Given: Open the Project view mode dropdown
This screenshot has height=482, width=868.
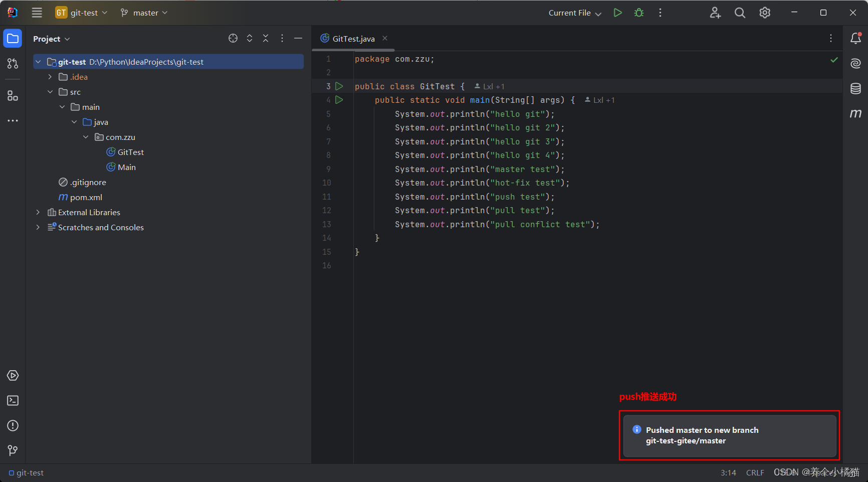Looking at the screenshot, I should (52, 39).
